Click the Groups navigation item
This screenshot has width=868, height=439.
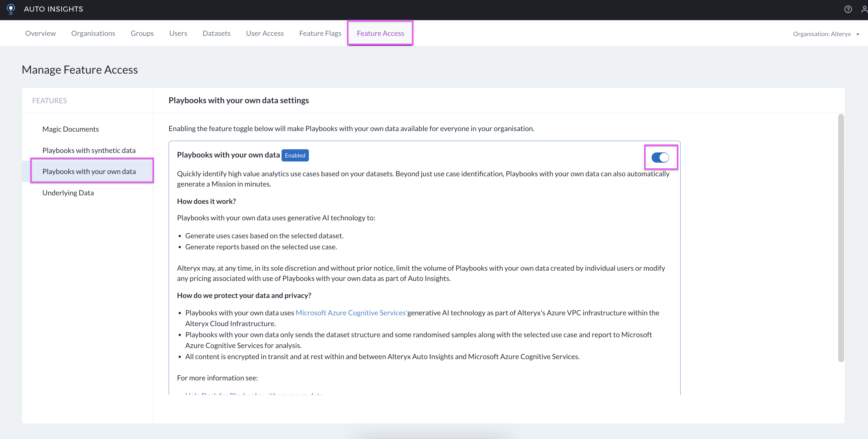tap(142, 32)
